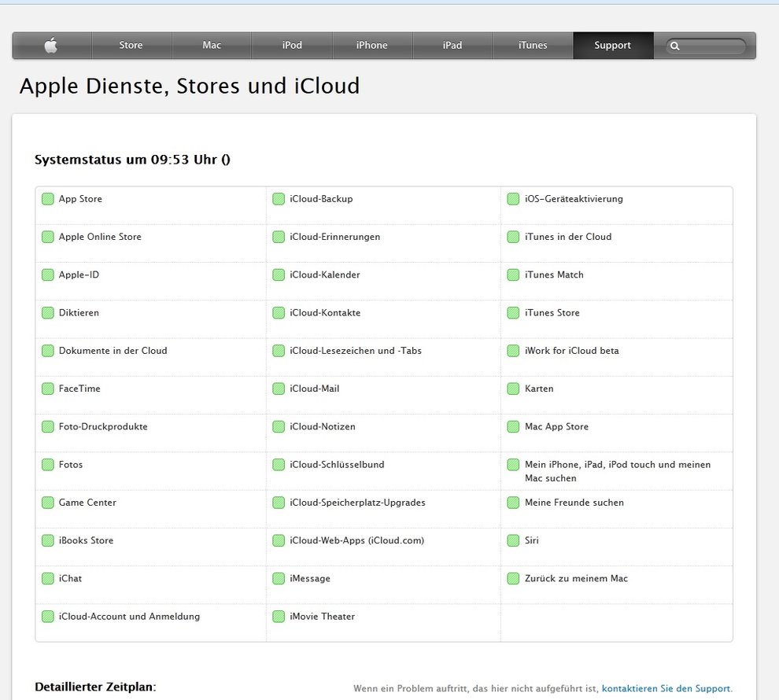Click the 'iTunes in der Cloud' entry
Viewport: 779px width, 700px height.
[568, 237]
